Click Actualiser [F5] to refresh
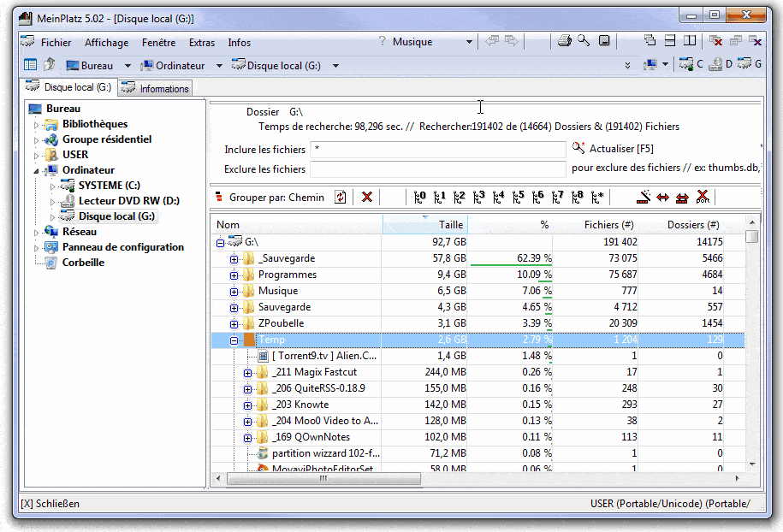Image resolution: width=783 pixels, height=532 pixels. pos(613,148)
